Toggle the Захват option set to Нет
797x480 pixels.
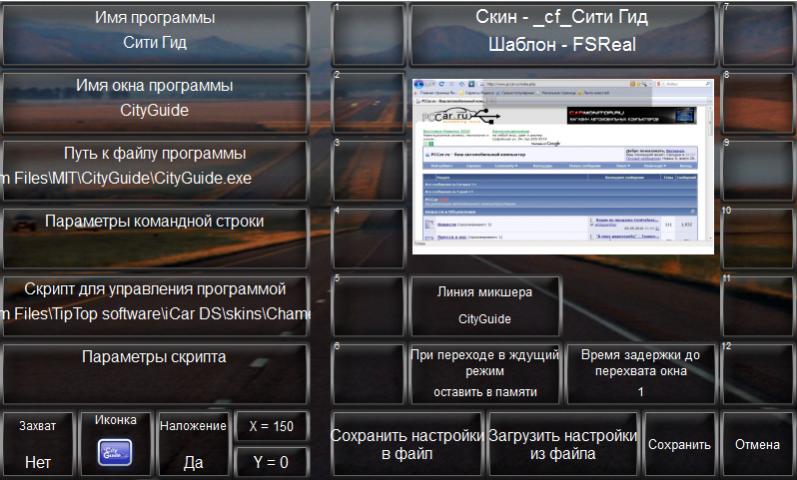(38, 444)
